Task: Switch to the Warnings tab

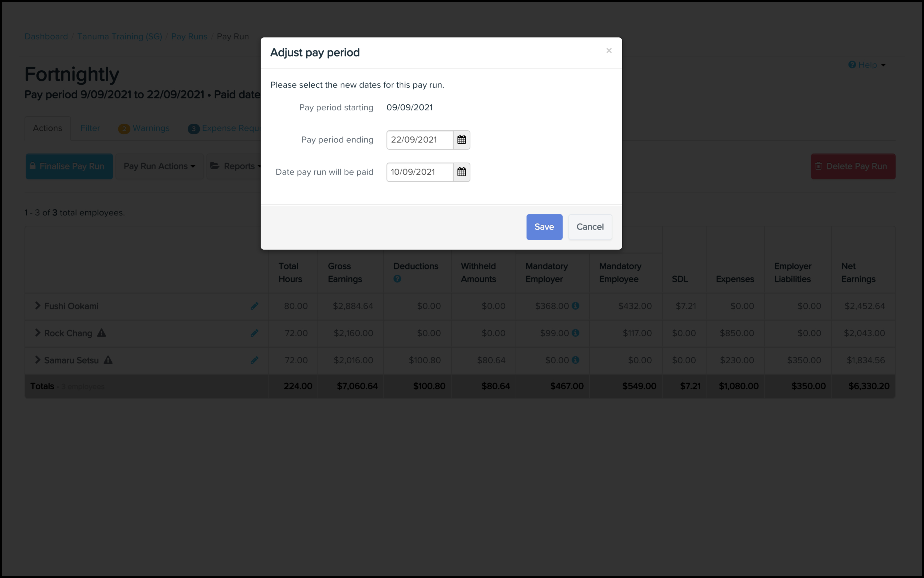Action: 144,128
